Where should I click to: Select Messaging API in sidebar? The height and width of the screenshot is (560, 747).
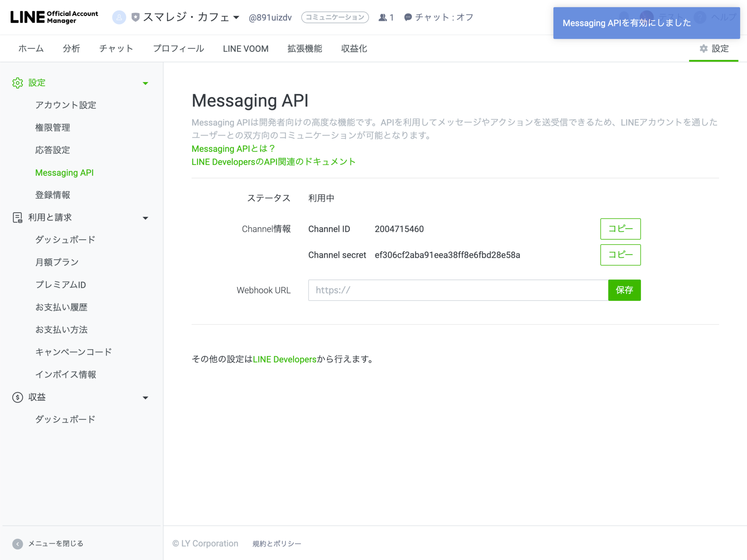pyautogui.click(x=64, y=172)
